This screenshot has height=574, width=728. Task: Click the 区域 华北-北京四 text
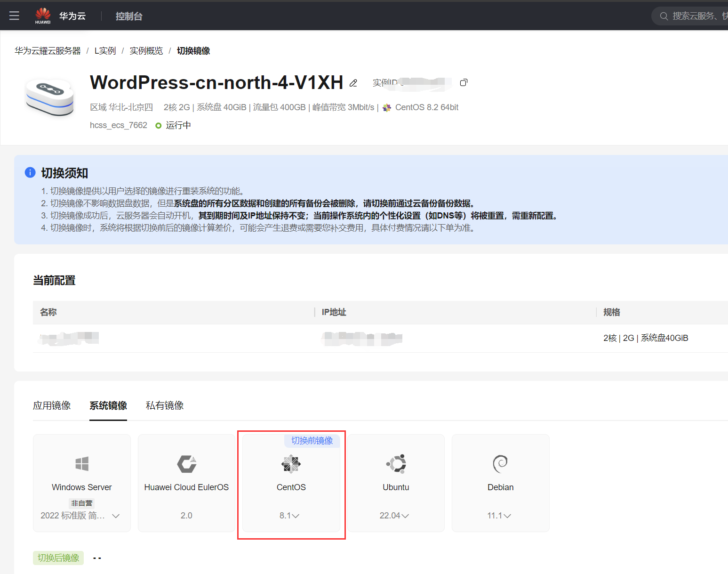click(x=121, y=107)
